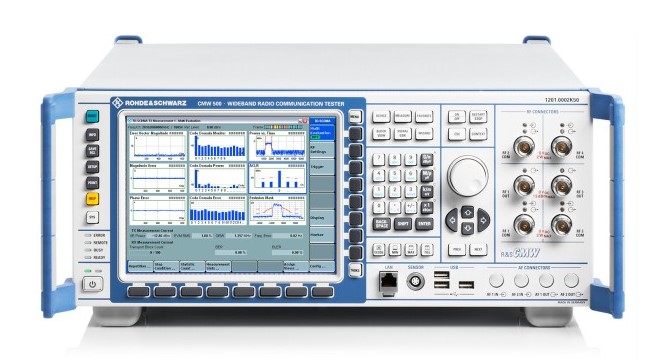Hit the TILE window key
Screen dimensions: 649x360
(427, 250)
